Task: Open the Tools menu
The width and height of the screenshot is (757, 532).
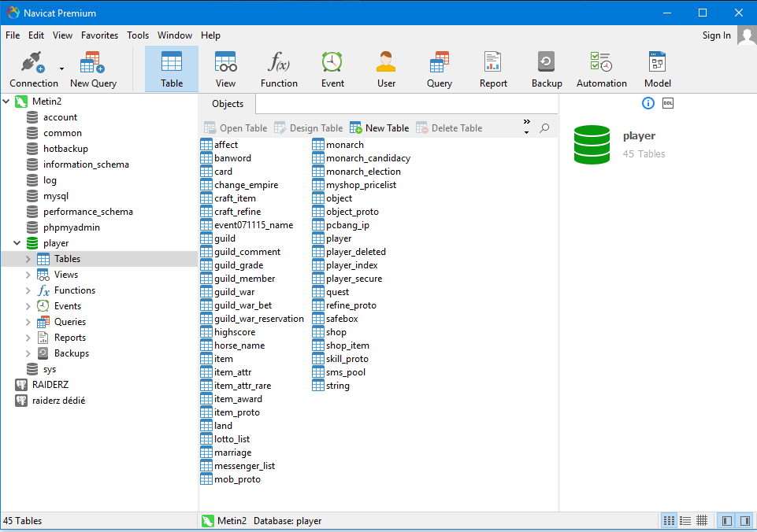Action: point(138,35)
